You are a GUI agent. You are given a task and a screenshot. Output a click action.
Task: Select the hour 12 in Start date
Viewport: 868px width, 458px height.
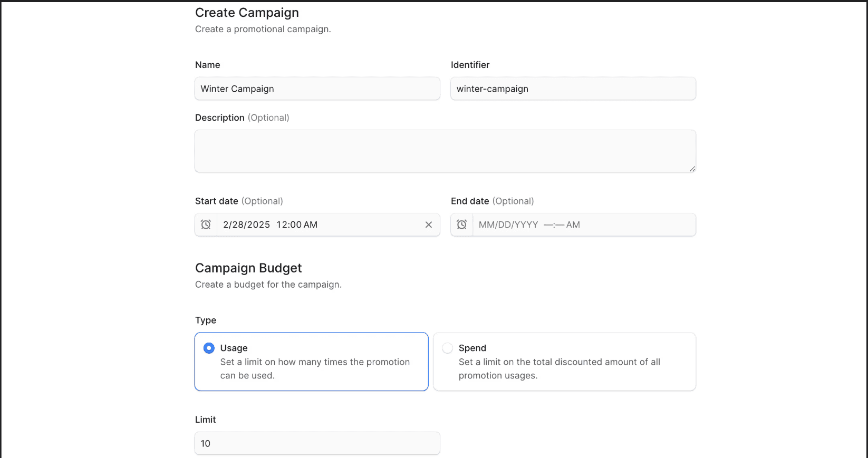coord(281,225)
